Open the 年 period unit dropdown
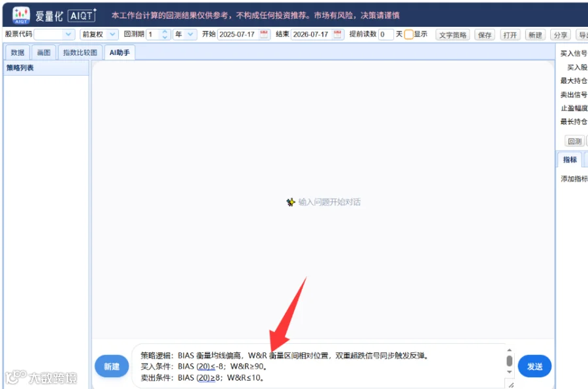 (x=185, y=34)
